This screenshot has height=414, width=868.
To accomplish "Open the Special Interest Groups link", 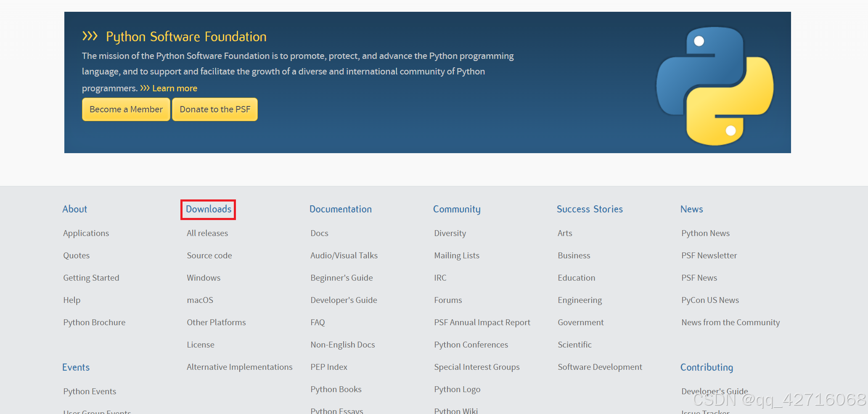I will tap(477, 367).
